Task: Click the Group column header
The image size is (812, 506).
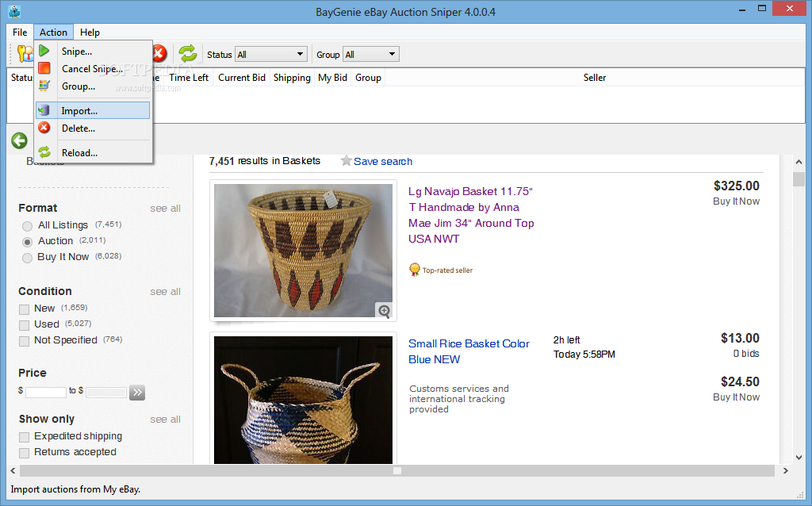Action: click(368, 77)
